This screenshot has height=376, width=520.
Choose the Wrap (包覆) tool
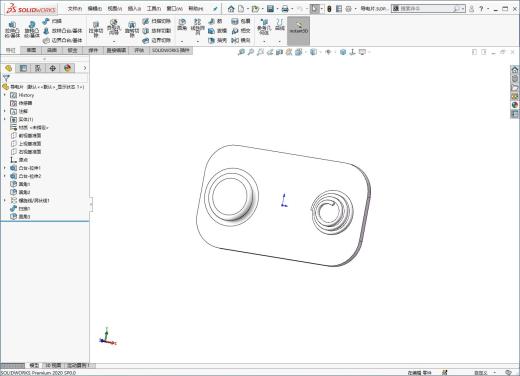tap(241, 21)
